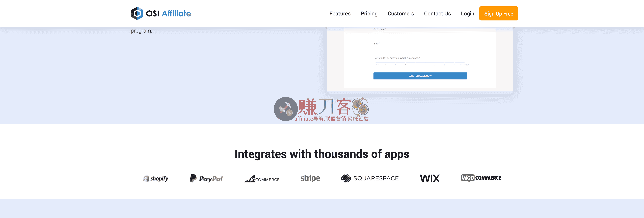Click the Sign Up Free button
This screenshot has width=644, height=218.
(x=498, y=13)
